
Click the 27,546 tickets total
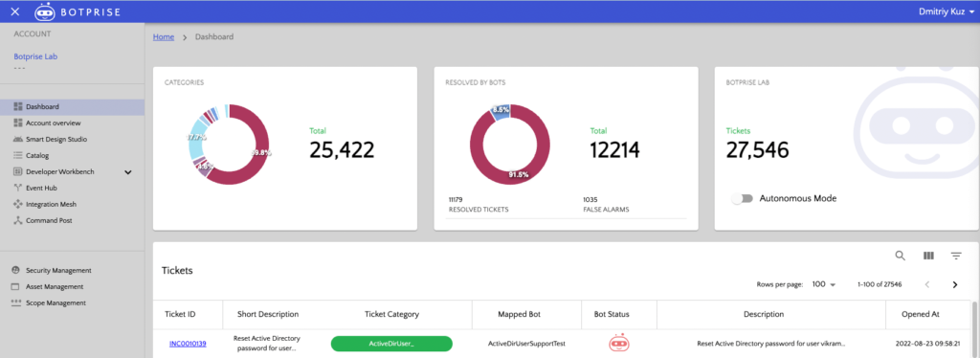point(758,150)
